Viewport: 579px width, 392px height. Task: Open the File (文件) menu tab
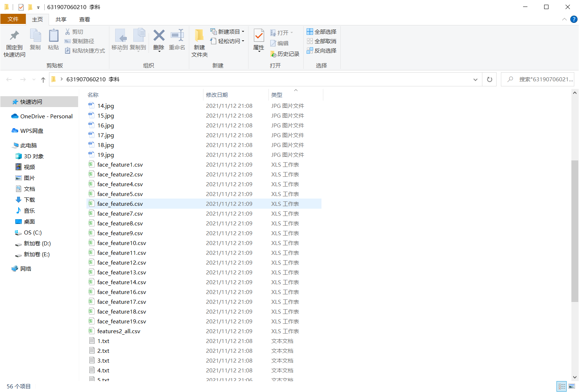click(x=13, y=19)
